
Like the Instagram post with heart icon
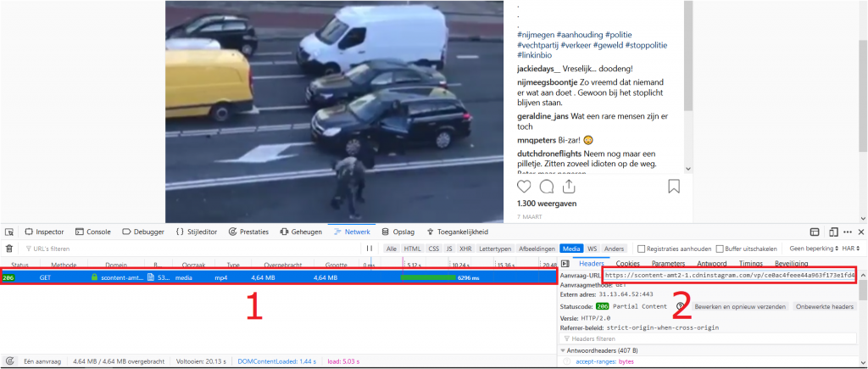[x=525, y=187]
